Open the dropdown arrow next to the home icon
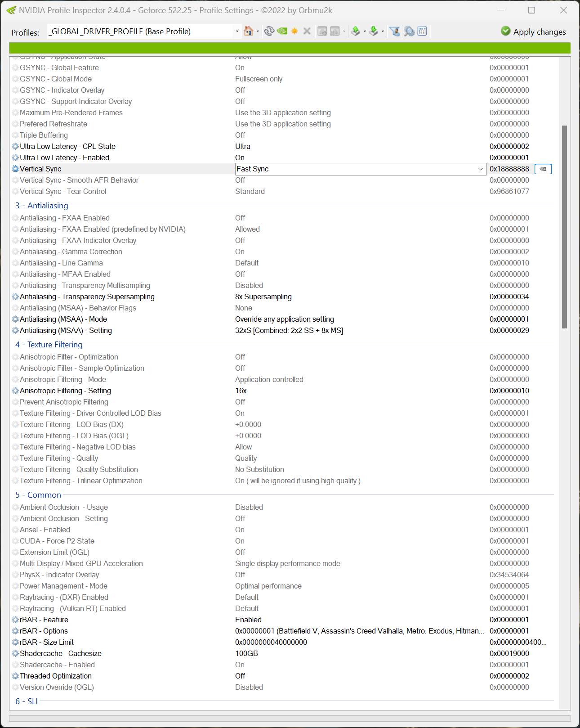The height and width of the screenshot is (728, 580). tap(258, 31)
